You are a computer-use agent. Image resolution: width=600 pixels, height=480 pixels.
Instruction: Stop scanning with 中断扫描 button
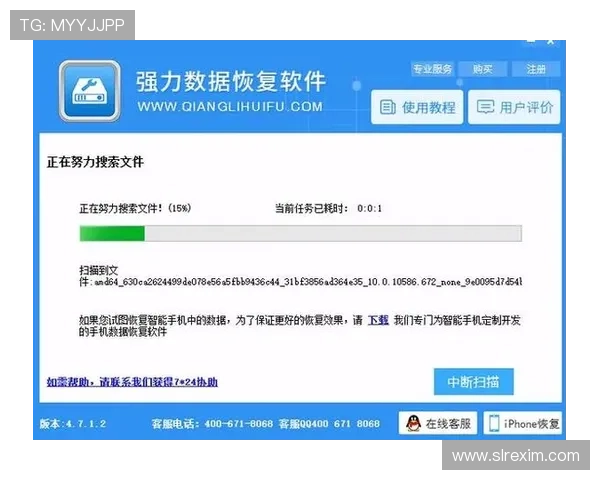click(x=474, y=382)
